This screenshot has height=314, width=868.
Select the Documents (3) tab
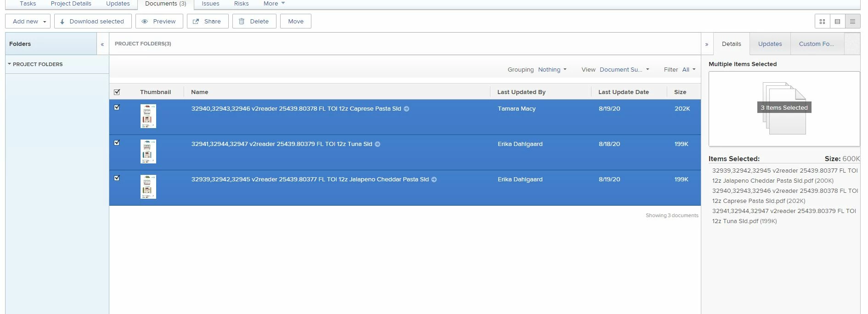[x=165, y=4]
